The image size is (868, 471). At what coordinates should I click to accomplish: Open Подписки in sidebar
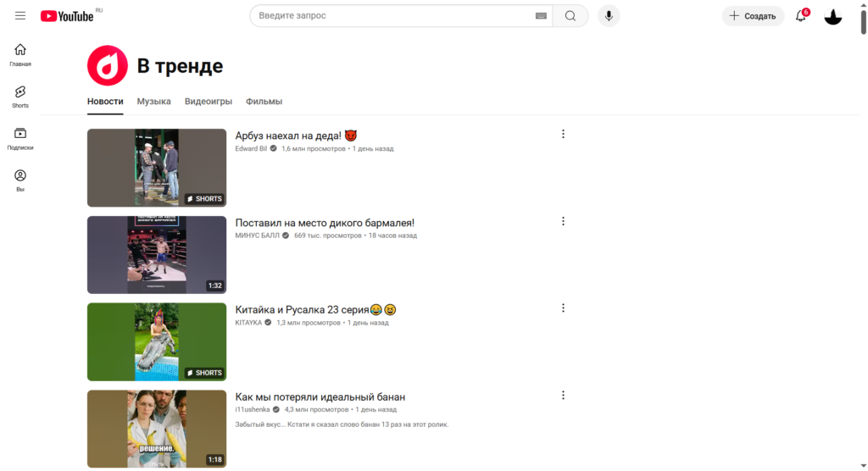coord(20,139)
